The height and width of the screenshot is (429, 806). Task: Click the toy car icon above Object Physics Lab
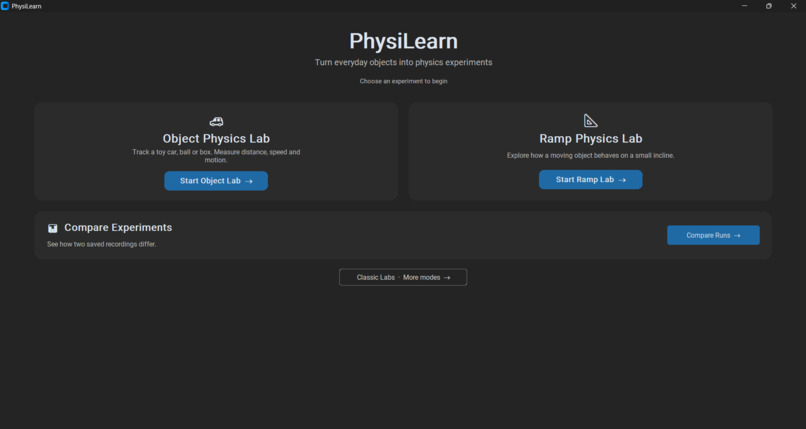[x=216, y=122]
